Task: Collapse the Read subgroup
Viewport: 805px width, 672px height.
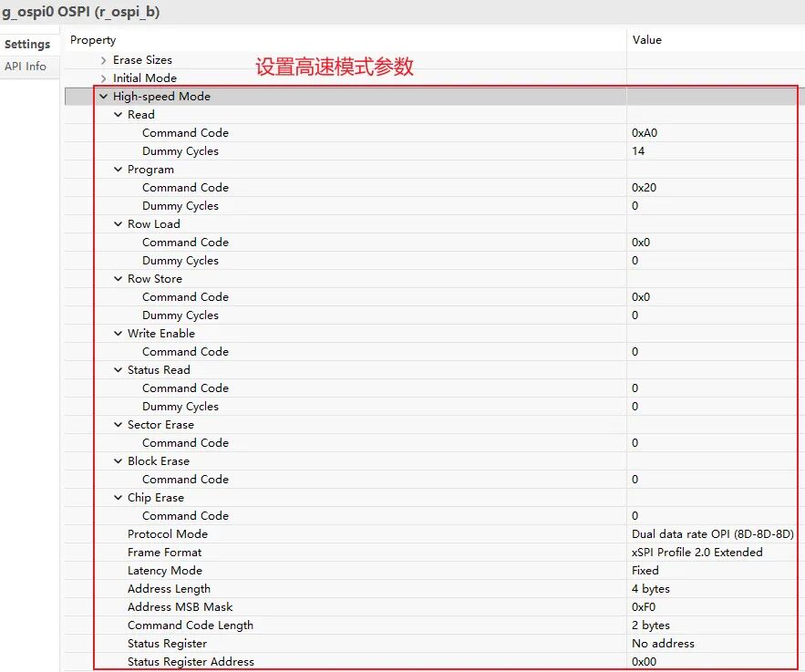Action: (x=119, y=115)
